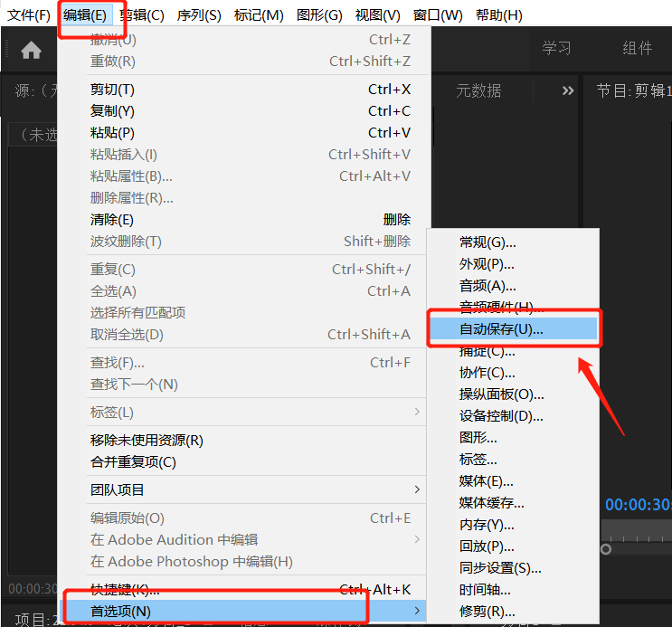Open 设备控制(D)... preferences
The height and width of the screenshot is (627, 672).
point(513,416)
